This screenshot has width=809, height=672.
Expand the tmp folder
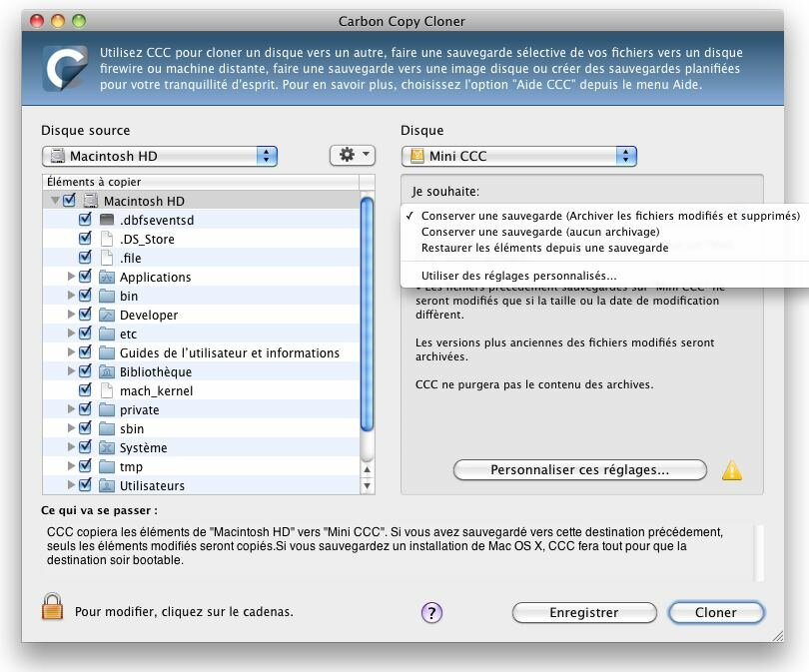[71, 466]
